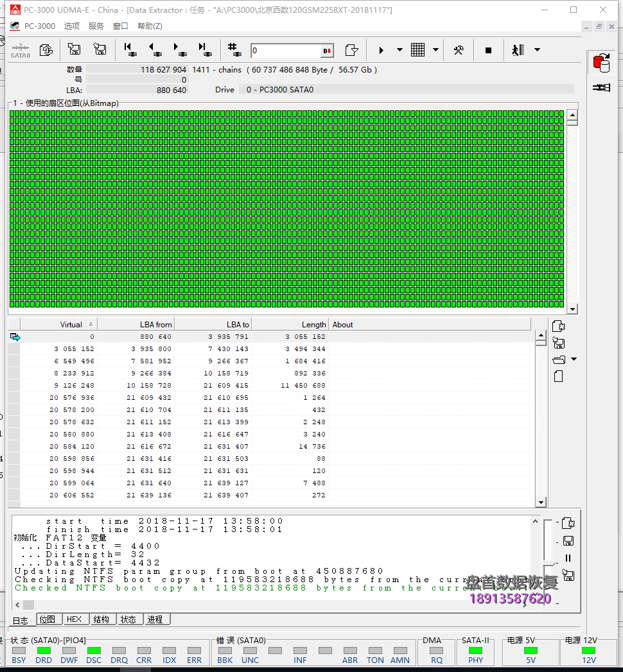
Task: Click the ERR status indicator
Action: [194, 651]
